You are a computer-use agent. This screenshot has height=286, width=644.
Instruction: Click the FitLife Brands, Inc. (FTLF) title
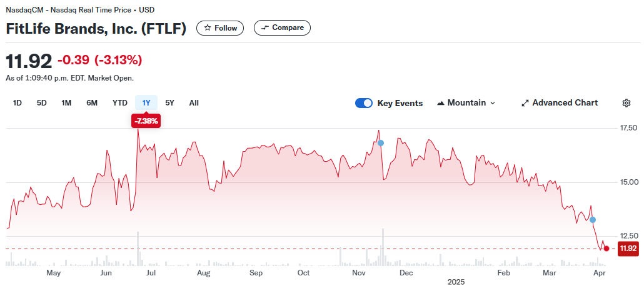pos(96,28)
